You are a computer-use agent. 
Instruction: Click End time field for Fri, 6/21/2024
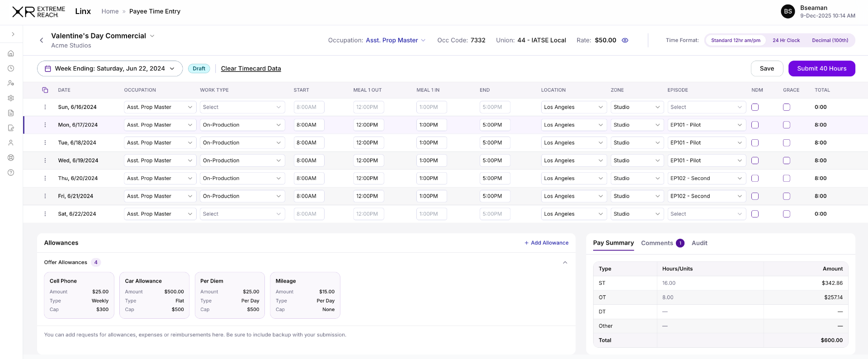click(495, 196)
